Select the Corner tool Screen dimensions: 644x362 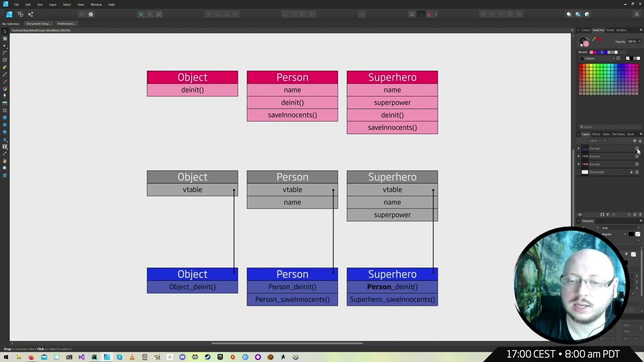click(5, 53)
